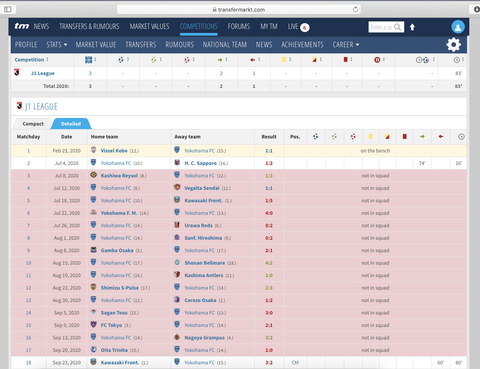
Task: Click the search magnifier icon
Action: tap(397, 27)
